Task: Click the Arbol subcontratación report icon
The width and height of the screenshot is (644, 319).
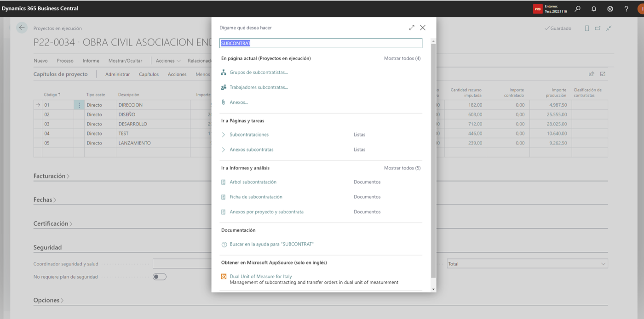Action: click(x=224, y=182)
